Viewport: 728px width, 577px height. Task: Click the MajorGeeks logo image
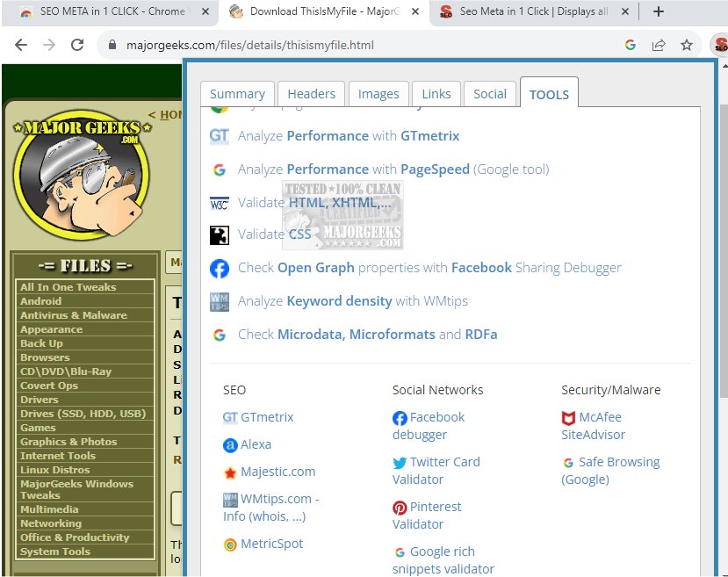click(x=83, y=174)
